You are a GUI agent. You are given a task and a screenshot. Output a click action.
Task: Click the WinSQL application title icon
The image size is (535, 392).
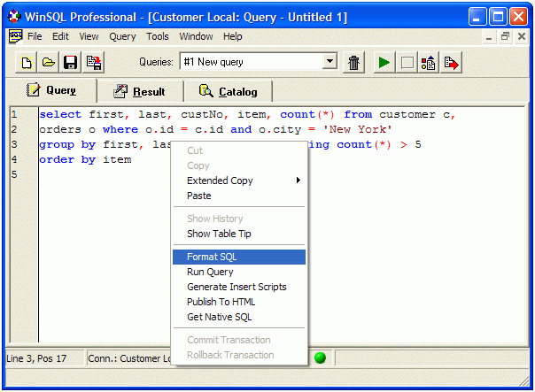14,16
